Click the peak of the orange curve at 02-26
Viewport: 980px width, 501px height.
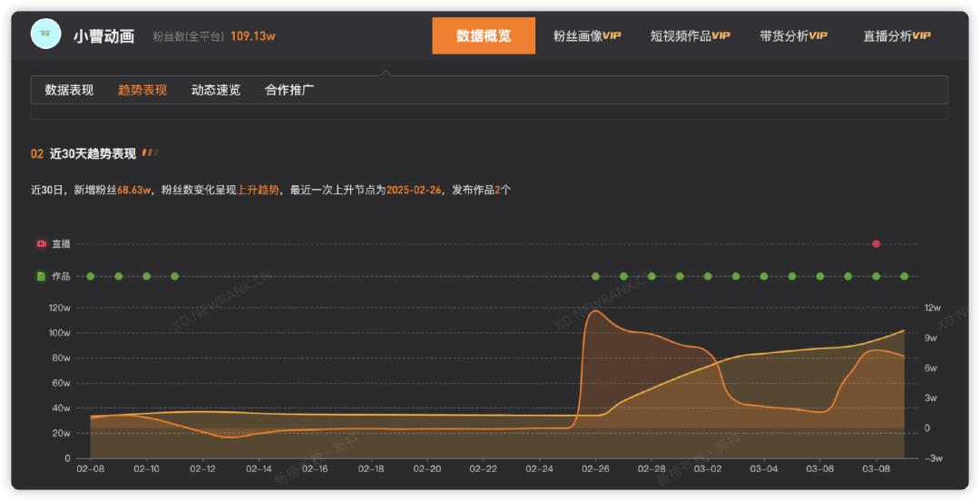pyautogui.click(x=594, y=311)
